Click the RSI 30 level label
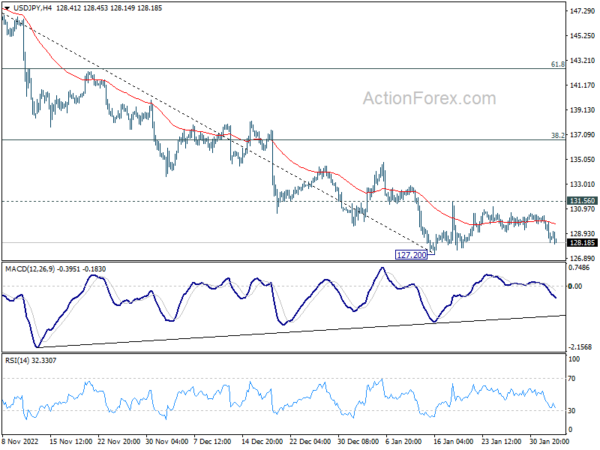 pyautogui.click(x=572, y=411)
